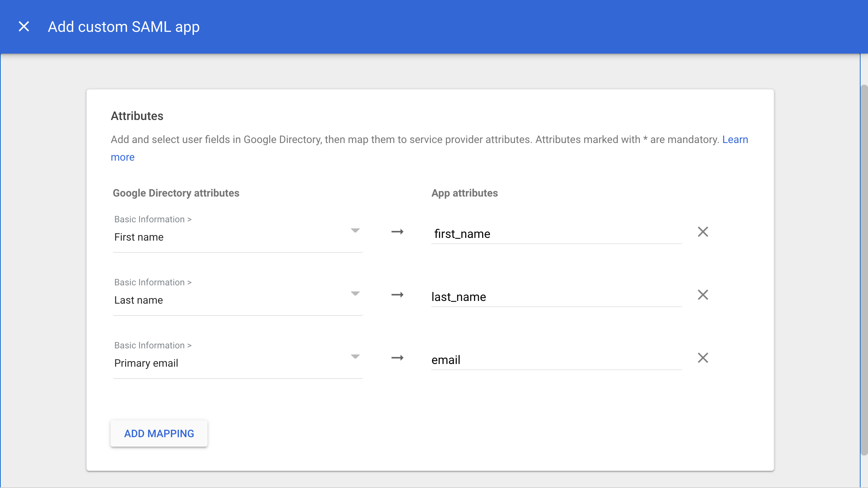The height and width of the screenshot is (488, 868).
Task: Open the Last name directory dropdown arrow
Action: pyautogui.click(x=355, y=294)
